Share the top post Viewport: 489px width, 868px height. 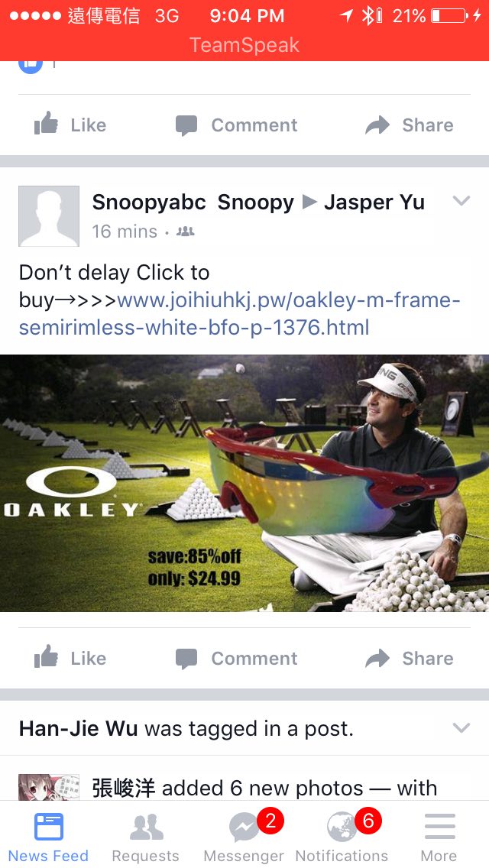pos(410,125)
